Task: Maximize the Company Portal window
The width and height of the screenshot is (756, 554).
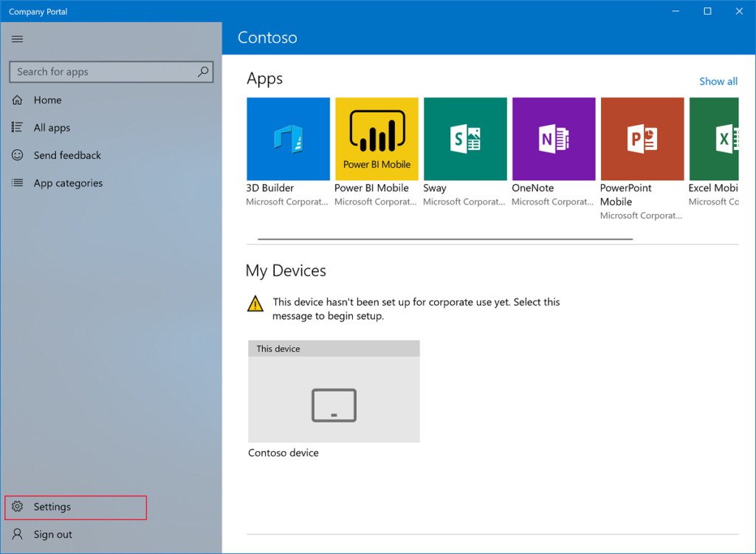Action: click(x=707, y=11)
